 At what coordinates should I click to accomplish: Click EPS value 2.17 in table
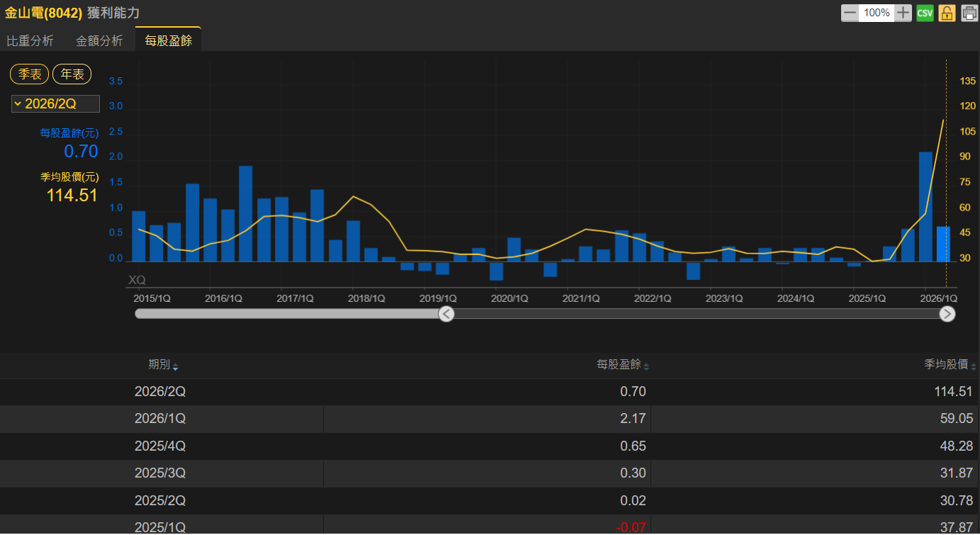[633, 419]
